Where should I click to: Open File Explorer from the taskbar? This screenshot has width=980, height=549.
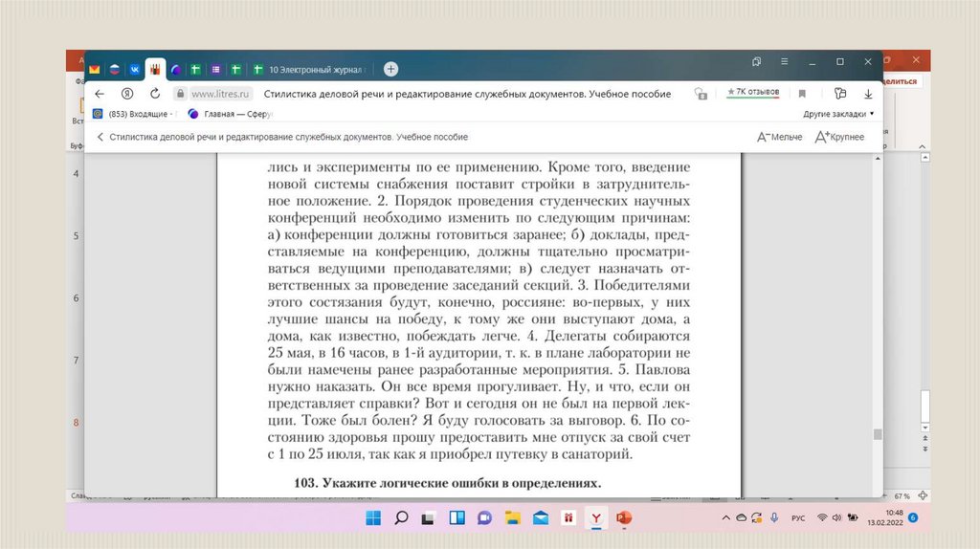pos(513,518)
